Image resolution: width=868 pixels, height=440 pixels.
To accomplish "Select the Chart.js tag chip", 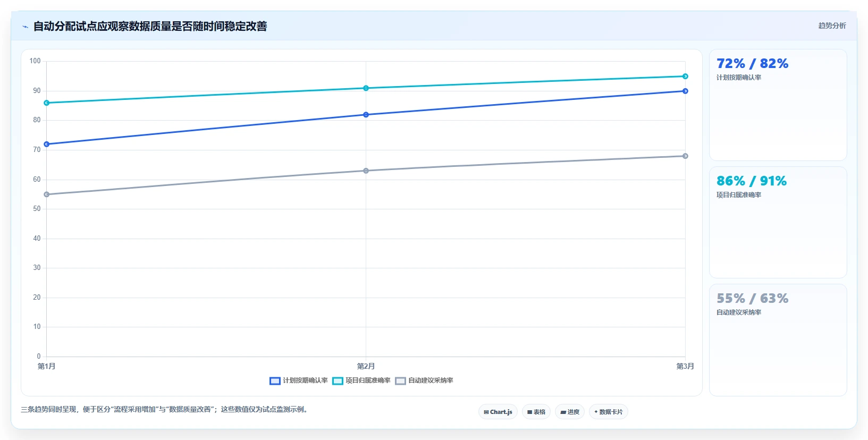I will pyautogui.click(x=498, y=412).
